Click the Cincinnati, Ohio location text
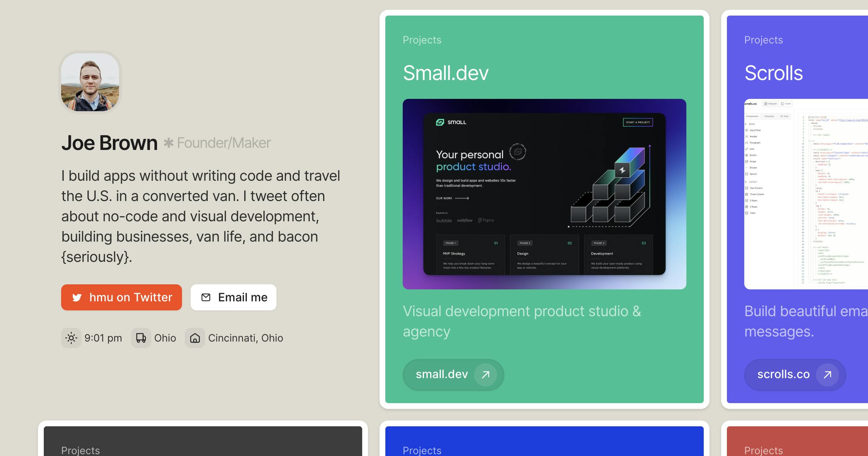This screenshot has height=456, width=868. point(246,338)
